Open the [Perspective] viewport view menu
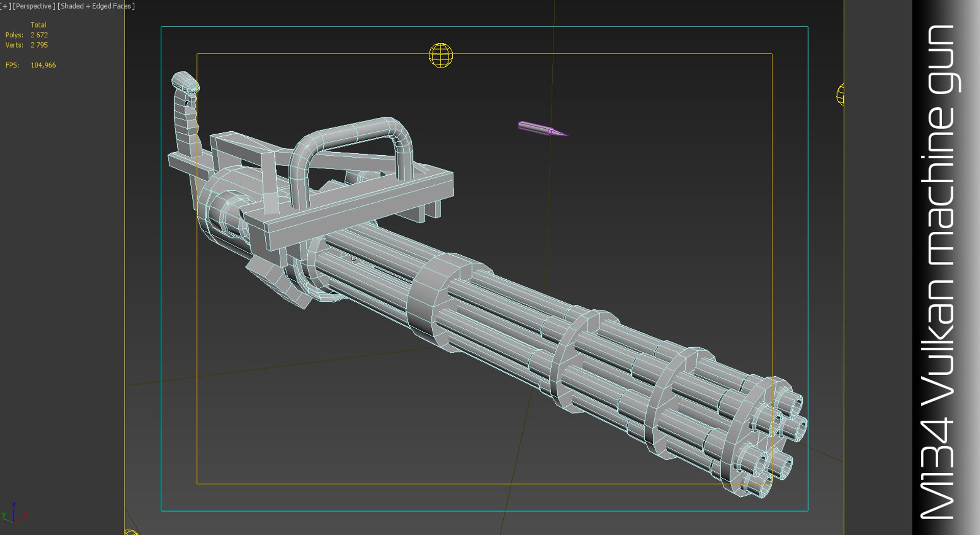This screenshot has height=535, width=980. coord(34,6)
